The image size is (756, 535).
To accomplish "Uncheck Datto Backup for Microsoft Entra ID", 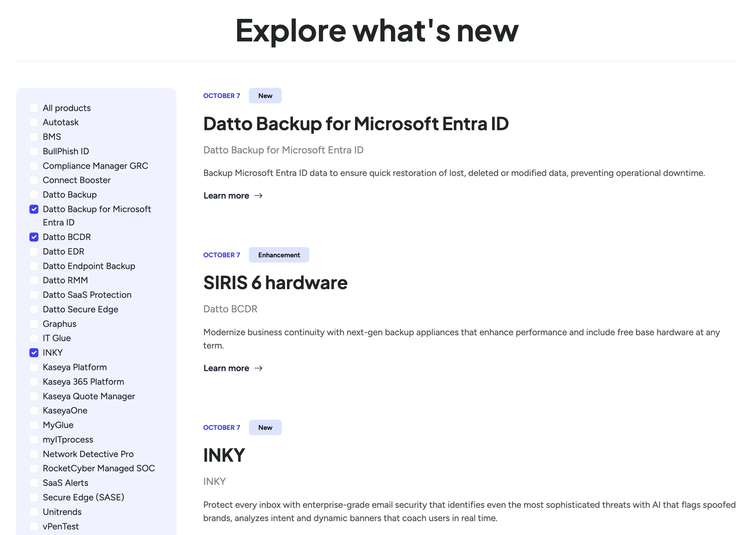I will tap(34, 209).
